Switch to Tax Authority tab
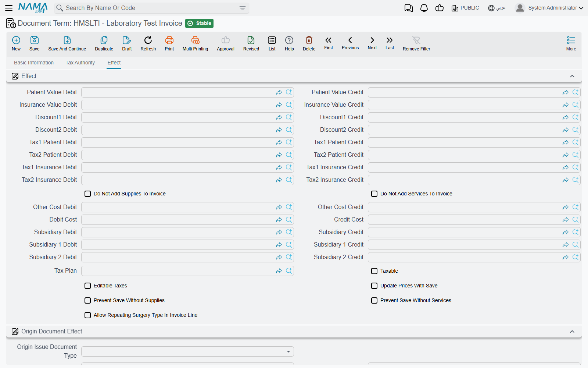Screen dimensions: 588x368 [x=80, y=63]
